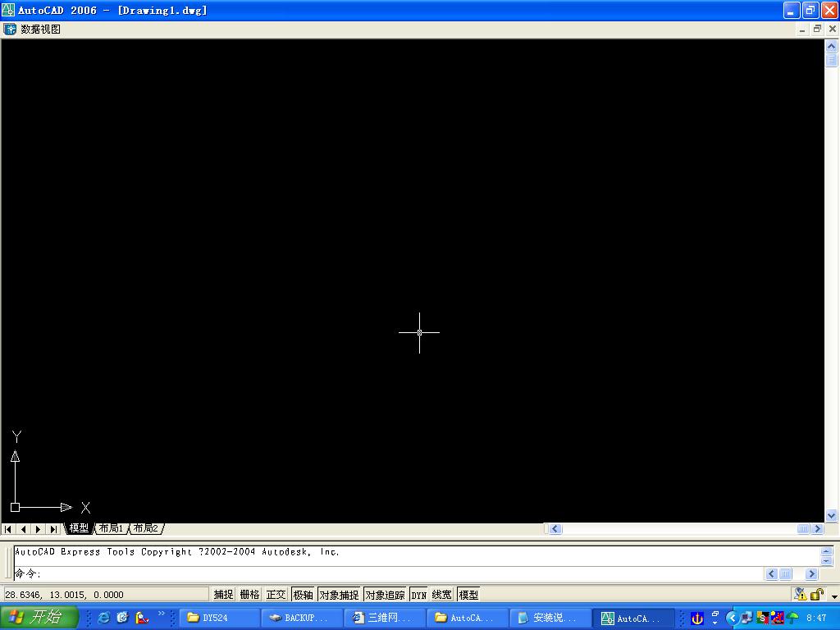The height and width of the screenshot is (630, 840).
Task: Open the communication center warning icon
Action: (801, 594)
